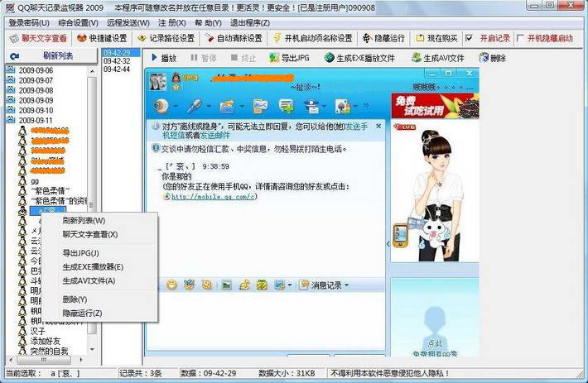Close the offline notice with its X
This screenshot has height=383, width=588.
pos(378,127)
